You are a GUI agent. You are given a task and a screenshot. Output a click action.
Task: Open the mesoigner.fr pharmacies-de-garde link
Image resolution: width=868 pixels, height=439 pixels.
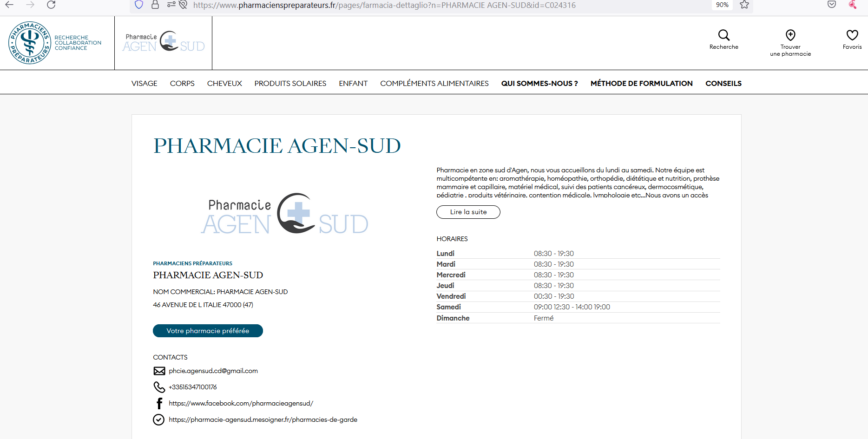[x=263, y=419]
